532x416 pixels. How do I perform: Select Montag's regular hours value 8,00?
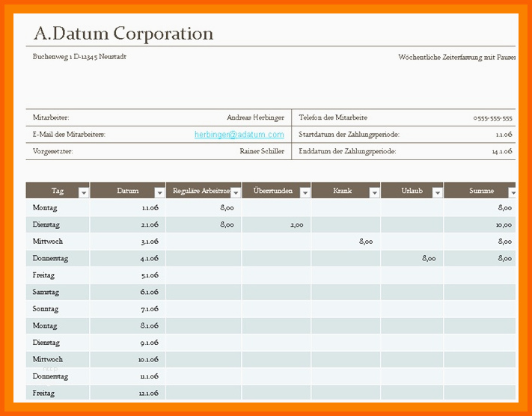click(x=227, y=208)
